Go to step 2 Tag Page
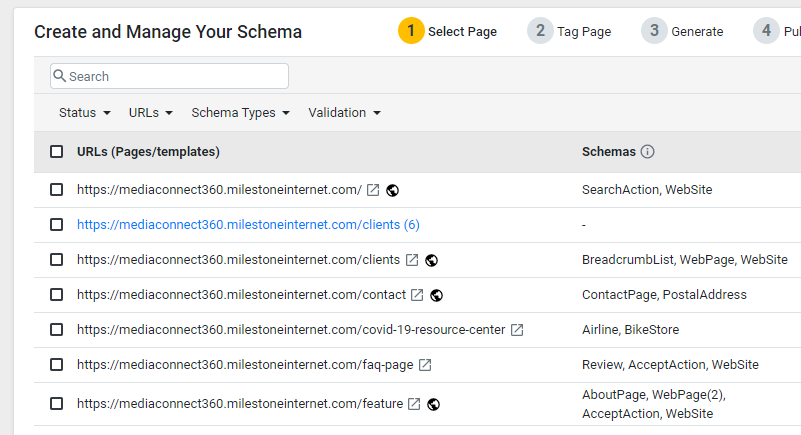 (569, 31)
